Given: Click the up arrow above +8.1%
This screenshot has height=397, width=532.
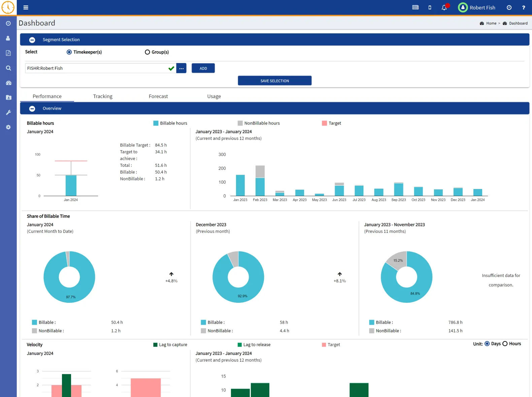Looking at the screenshot, I should (x=340, y=274).
